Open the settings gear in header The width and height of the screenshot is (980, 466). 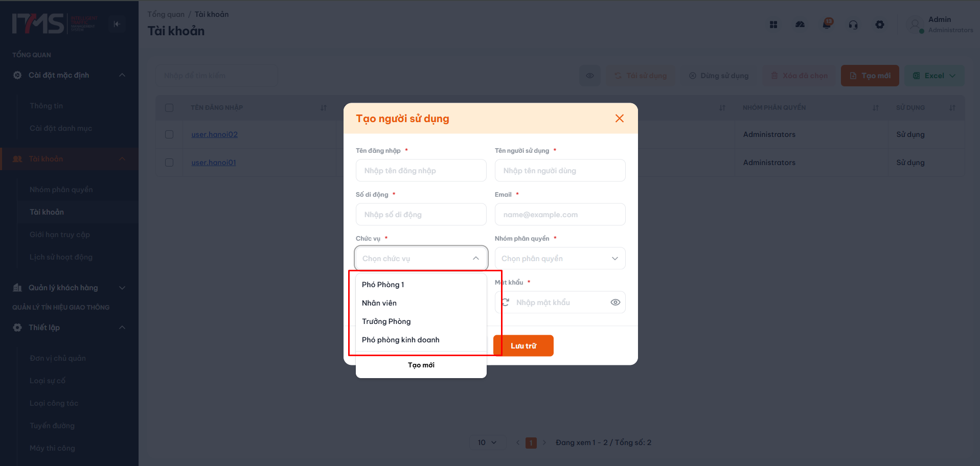(880, 25)
